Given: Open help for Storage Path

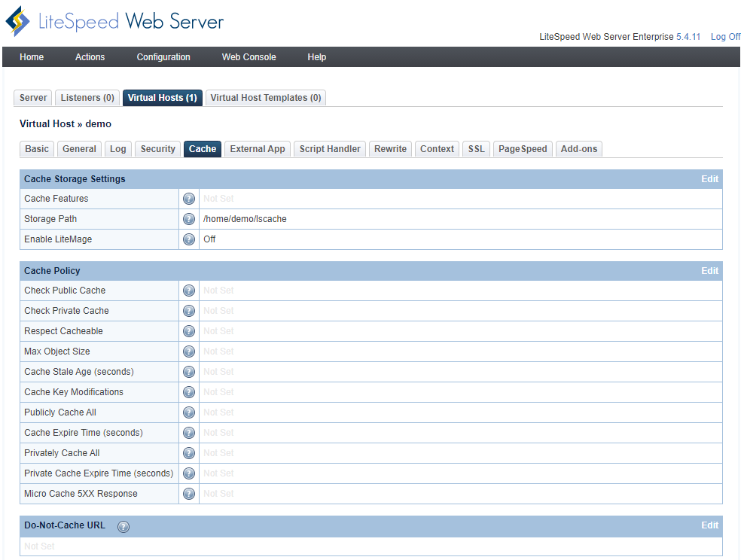Looking at the screenshot, I should (x=189, y=219).
